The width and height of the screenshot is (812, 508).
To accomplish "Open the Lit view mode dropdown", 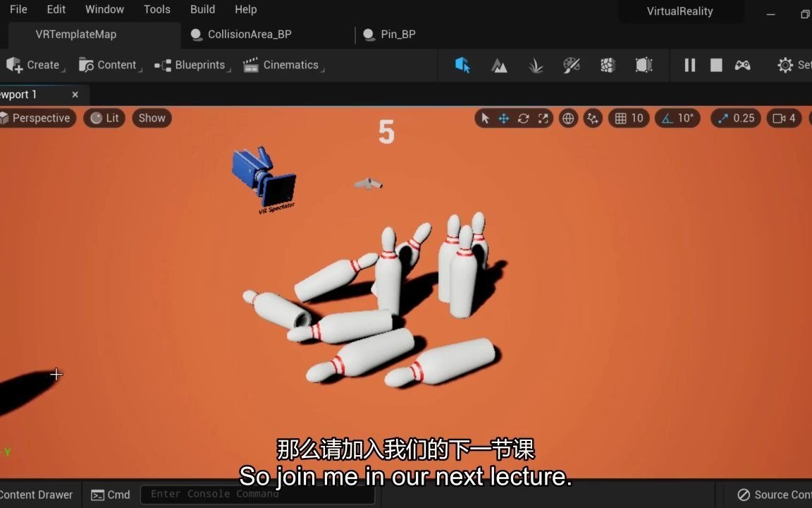I will pyautogui.click(x=104, y=118).
